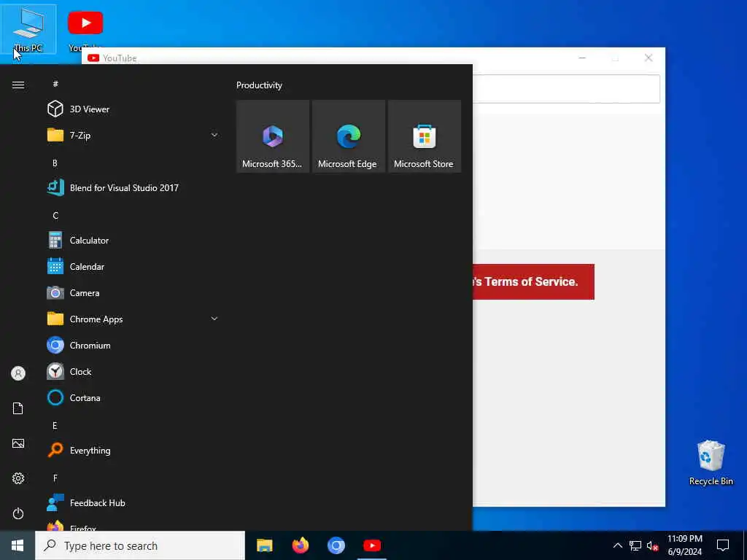Screen dimensions: 747x560
Task: Minimize the YouTube window
Action: (582, 58)
